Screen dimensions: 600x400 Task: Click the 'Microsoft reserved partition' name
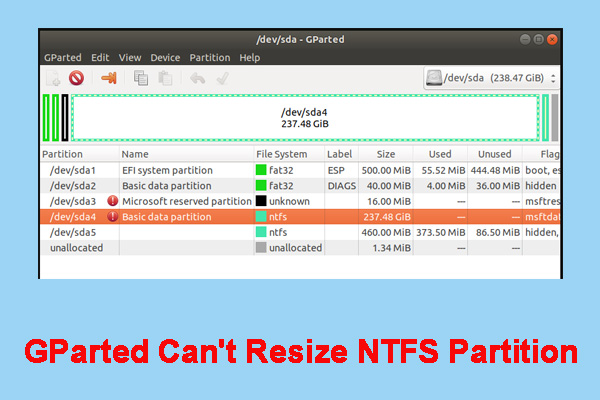187,201
